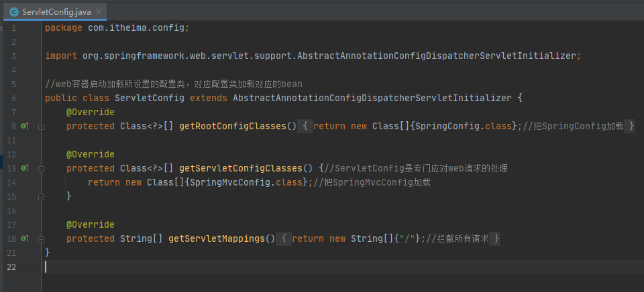Click the imported AbstractAnnotationConfigDispatcherServletInitializer on line 3
The height and width of the screenshot is (292, 644).
(x=436, y=56)
